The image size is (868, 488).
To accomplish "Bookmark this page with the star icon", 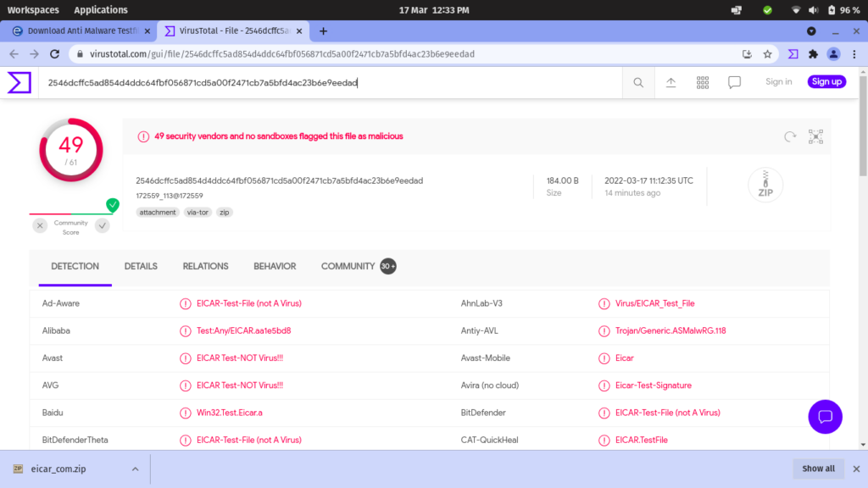I will pyautogui.click(x=767, y=54).
